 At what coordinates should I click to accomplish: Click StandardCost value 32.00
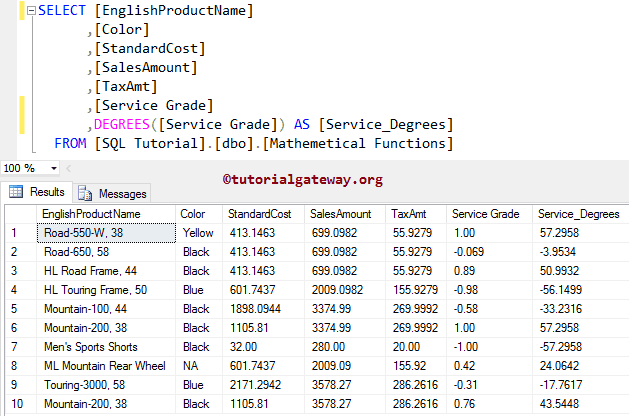click(264, 347)
